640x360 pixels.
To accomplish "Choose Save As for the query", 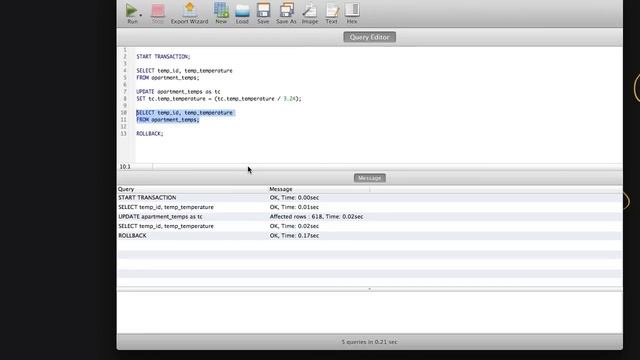I will pyautogui.click(x=286, y=13).
